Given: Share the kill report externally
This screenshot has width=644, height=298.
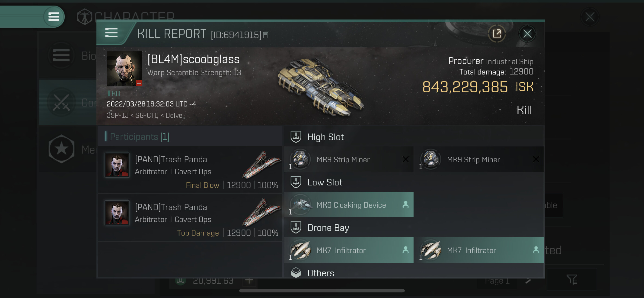Looking at the screenshot, I should 497,33.
